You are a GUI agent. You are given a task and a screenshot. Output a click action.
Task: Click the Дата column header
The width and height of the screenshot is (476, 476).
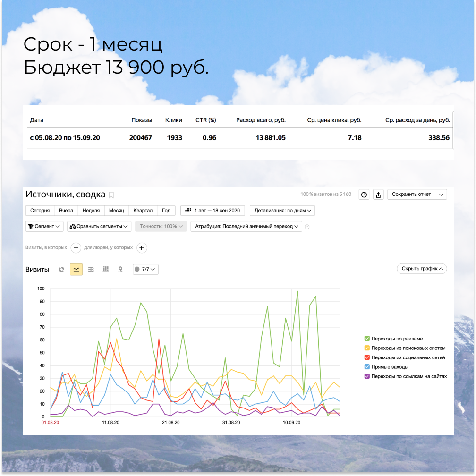point(36,120)
